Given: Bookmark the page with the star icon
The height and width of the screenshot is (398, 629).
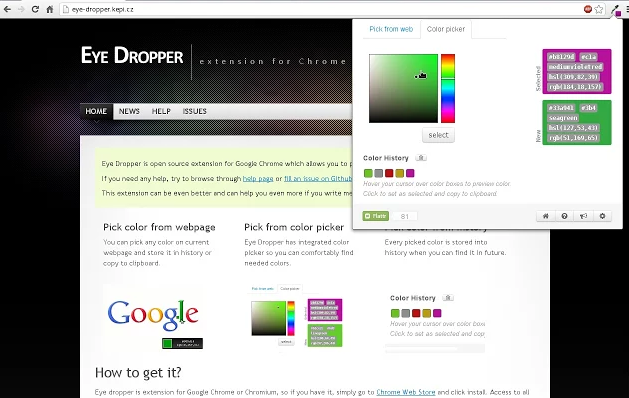Looking at the screenshot, I should pyautogui.click(x=599, y=9).
